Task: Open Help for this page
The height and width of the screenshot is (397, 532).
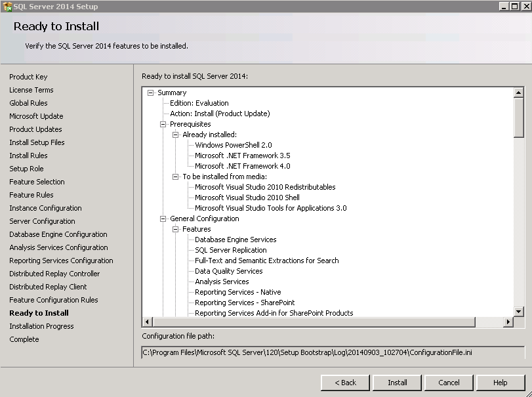Action: pyautogui.click(x=501, y=383)
